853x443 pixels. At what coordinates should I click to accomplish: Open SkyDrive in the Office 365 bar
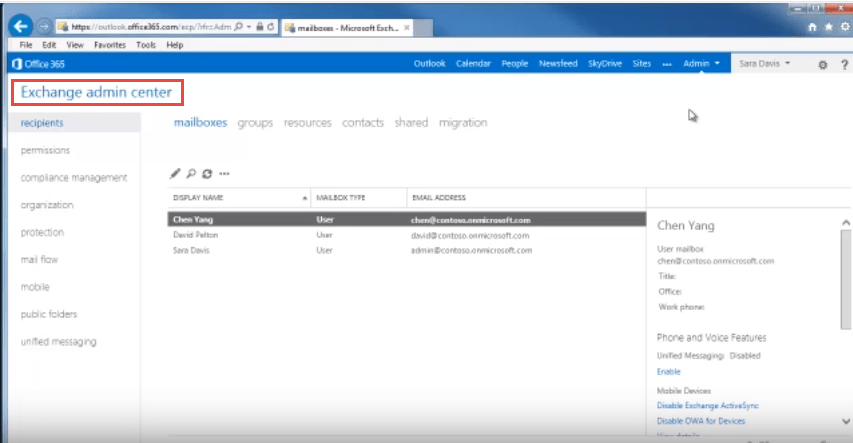pyautogui.click(x=604, y=64)
